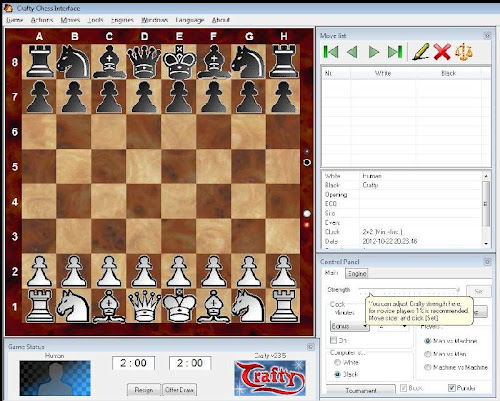Step forward one move with the right arrow
This screenshot has width=500, height=401.
coord(374,52)
